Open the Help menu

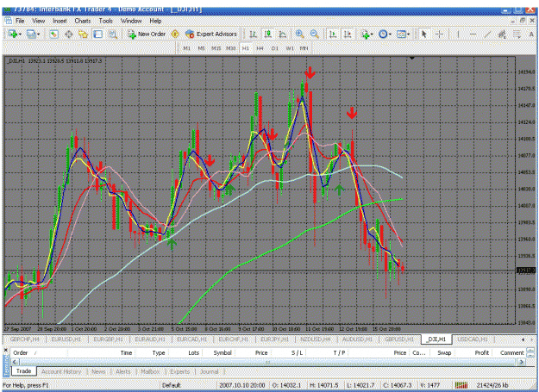[155, 21]
